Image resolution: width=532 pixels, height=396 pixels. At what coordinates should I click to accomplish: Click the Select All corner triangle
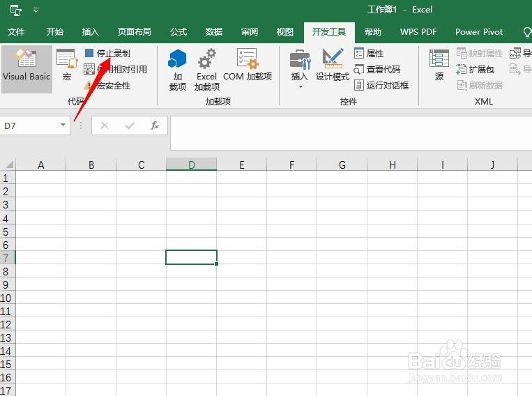pyautogui.click(x=8, y=165)
